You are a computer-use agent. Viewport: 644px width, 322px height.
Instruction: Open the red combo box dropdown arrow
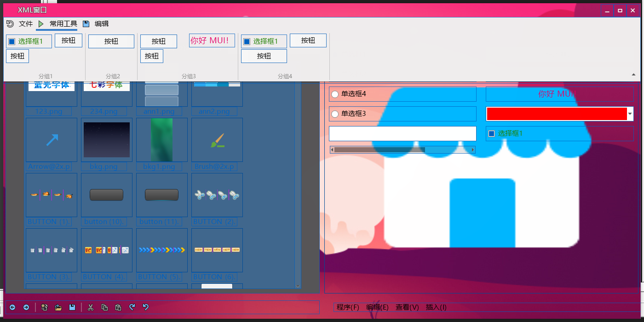coord(630,114)
